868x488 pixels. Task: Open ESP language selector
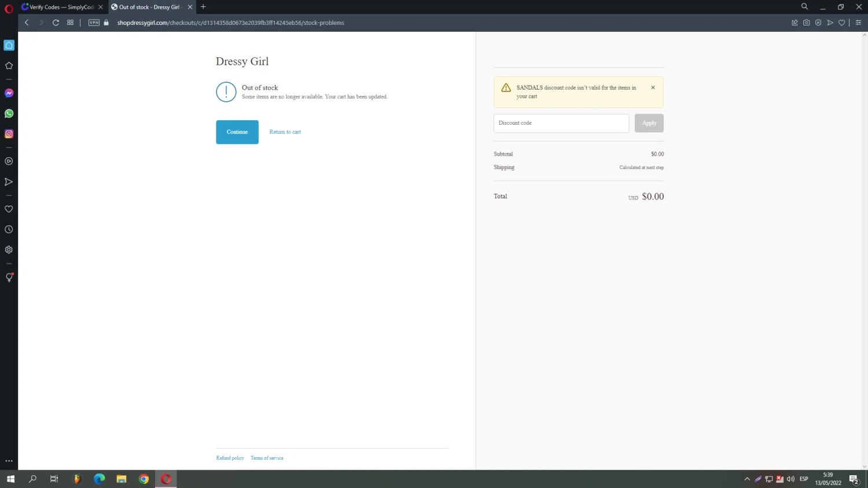click(804, 479)
